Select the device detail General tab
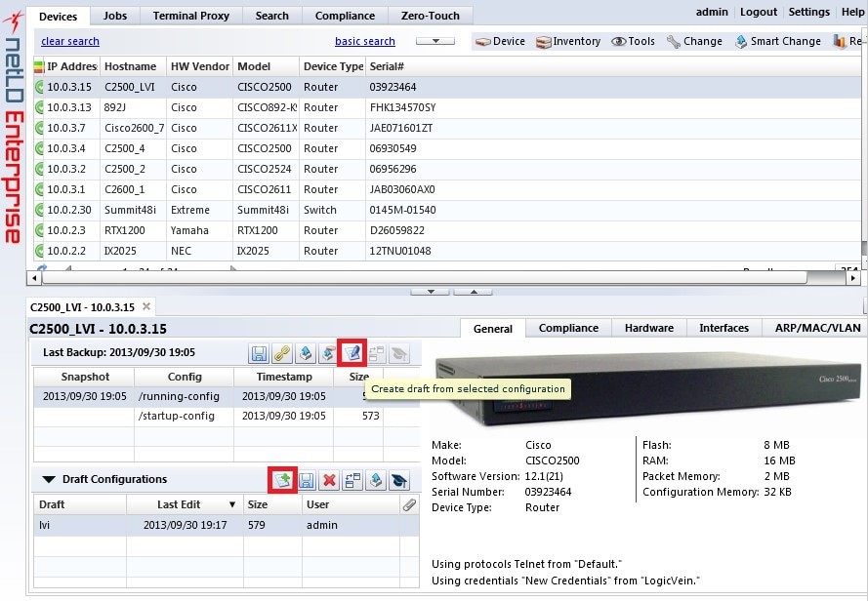 tap(493, 329)
